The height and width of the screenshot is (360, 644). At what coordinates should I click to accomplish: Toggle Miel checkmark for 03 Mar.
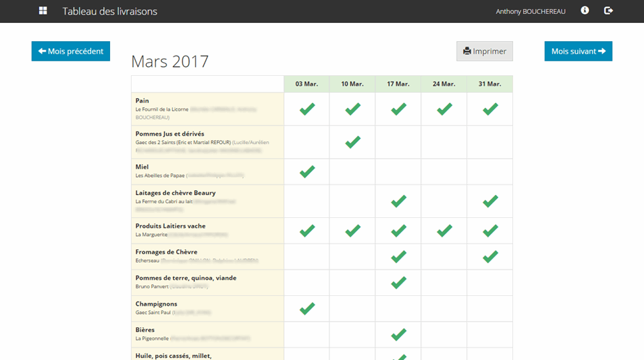pyautogui.click(x=307, y=171)
